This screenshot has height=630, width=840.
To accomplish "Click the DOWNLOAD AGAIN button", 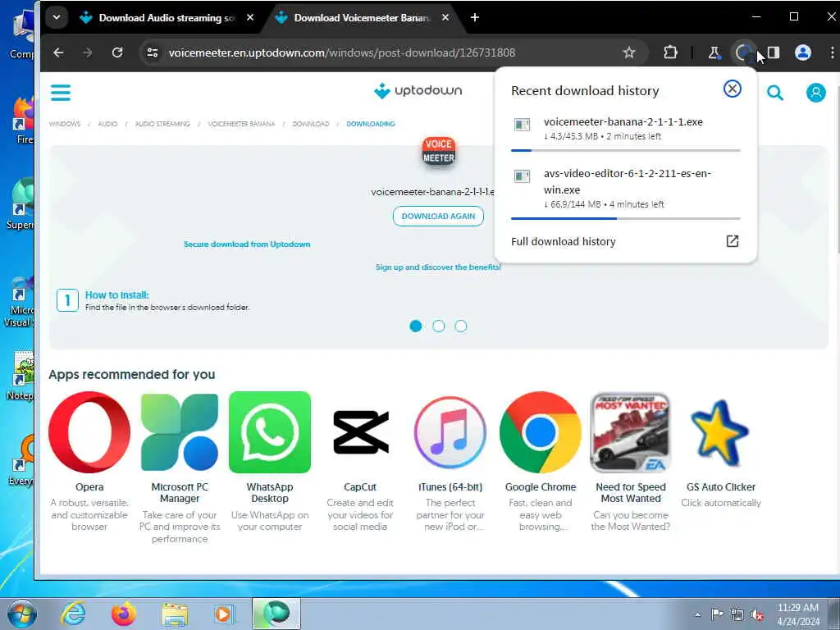I will [438, 216].
